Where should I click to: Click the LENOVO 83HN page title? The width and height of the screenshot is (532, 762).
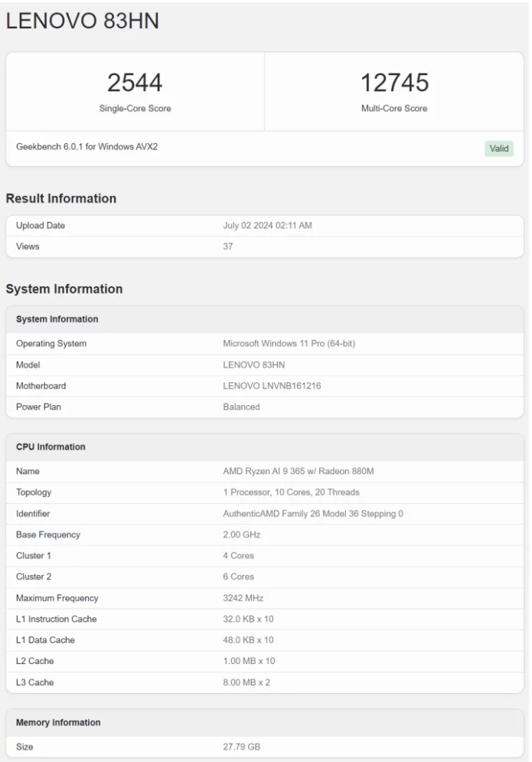[x=83, y=21]
